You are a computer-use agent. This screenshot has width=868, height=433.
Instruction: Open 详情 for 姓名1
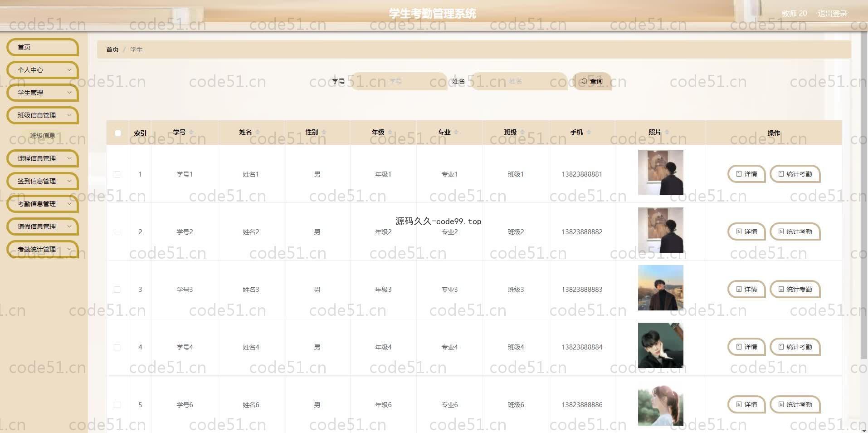(746, 174)
